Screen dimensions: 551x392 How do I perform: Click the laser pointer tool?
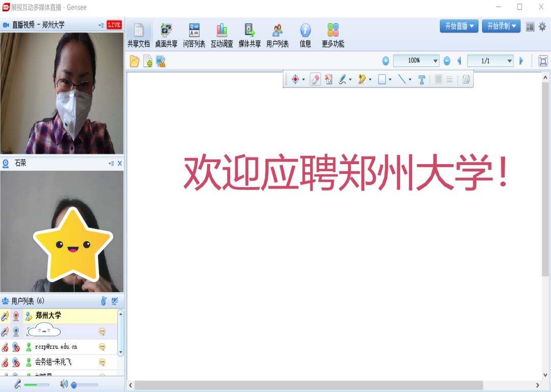(295, 80)
